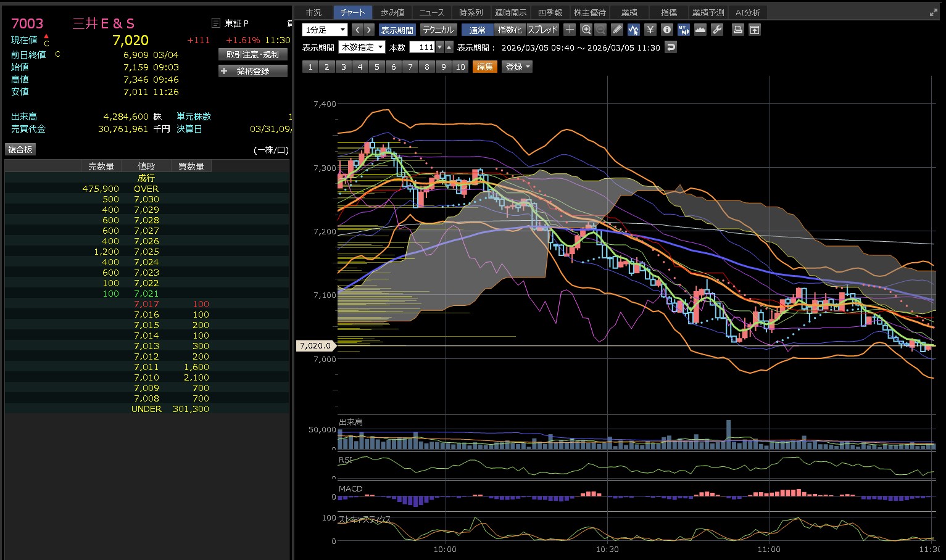
Task: Click the MY chart icon
Action: tap(683, 30)
